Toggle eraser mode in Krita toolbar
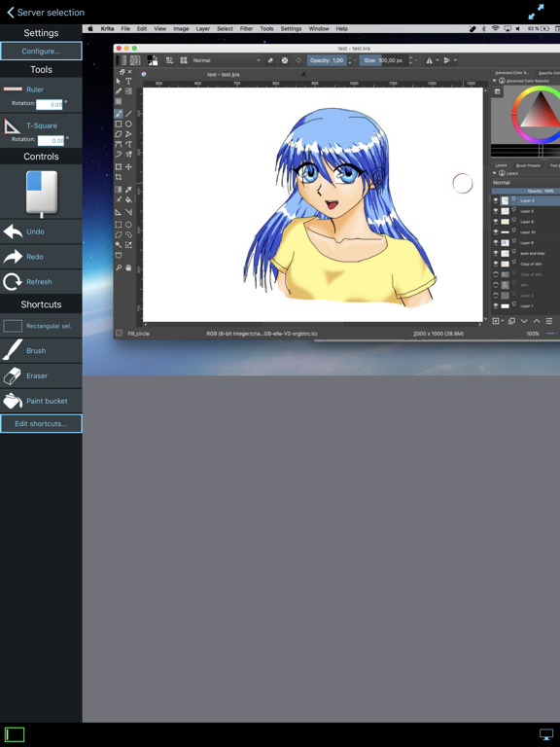 click(x=270, y=60)
